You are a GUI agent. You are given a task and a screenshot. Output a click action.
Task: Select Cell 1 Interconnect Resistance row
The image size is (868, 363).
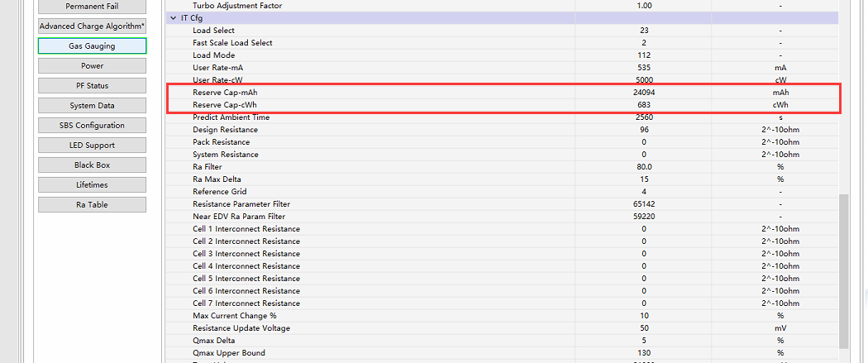[x=503, y=228]
